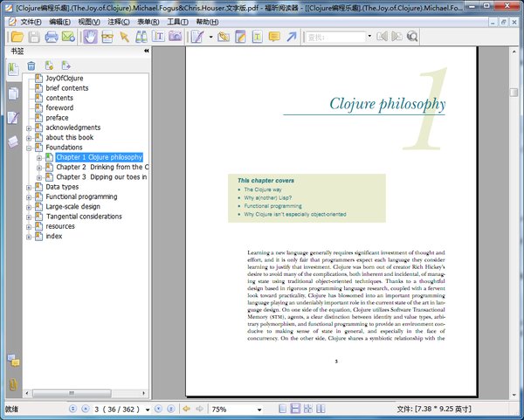
Task: Collapse the Foundations bookmark node
Action: coord(29,148)
